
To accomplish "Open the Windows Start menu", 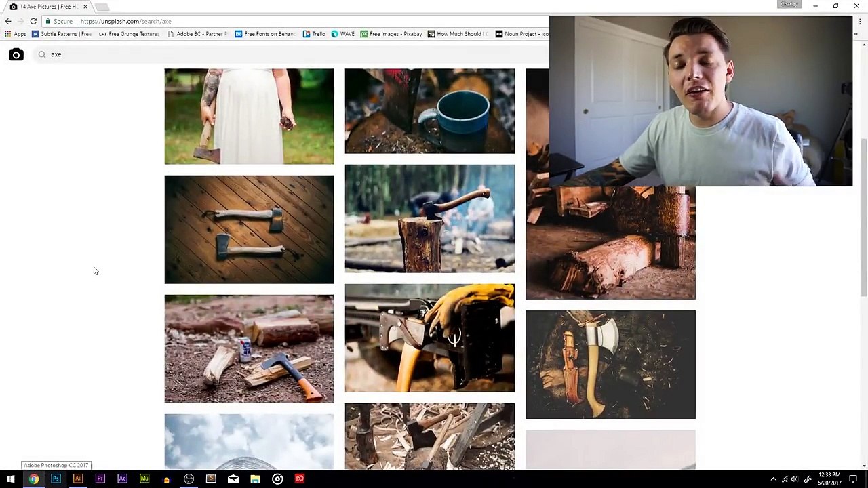I will point(11,479).
